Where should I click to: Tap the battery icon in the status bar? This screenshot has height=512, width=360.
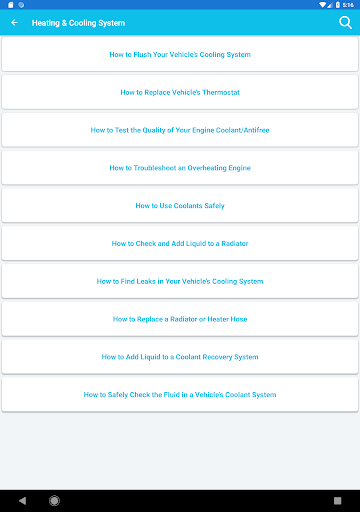pyautogui.click(x=338, y=5)
